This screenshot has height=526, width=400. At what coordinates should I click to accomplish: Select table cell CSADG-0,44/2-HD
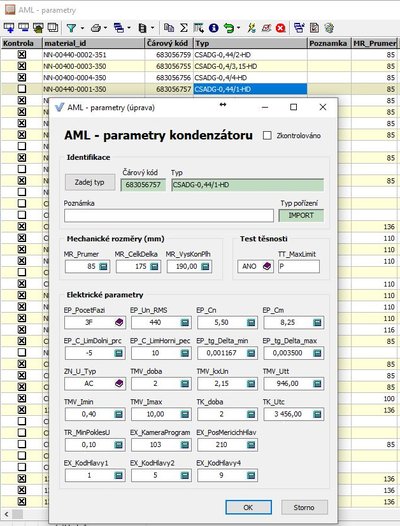tap(250, 55)
